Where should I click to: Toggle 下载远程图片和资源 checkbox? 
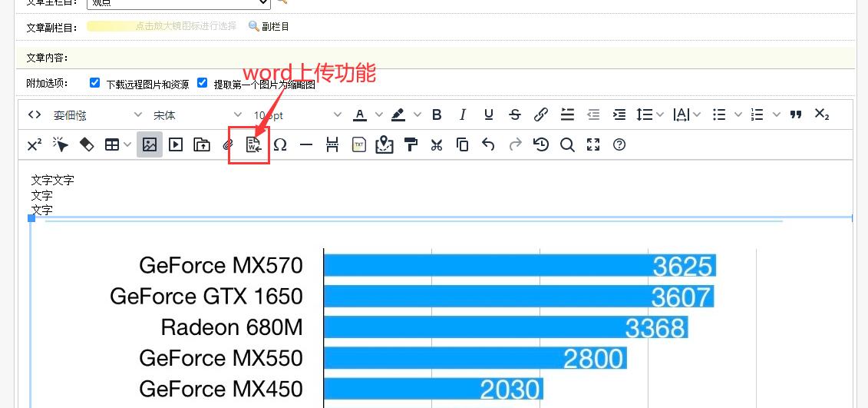point(94,83)
